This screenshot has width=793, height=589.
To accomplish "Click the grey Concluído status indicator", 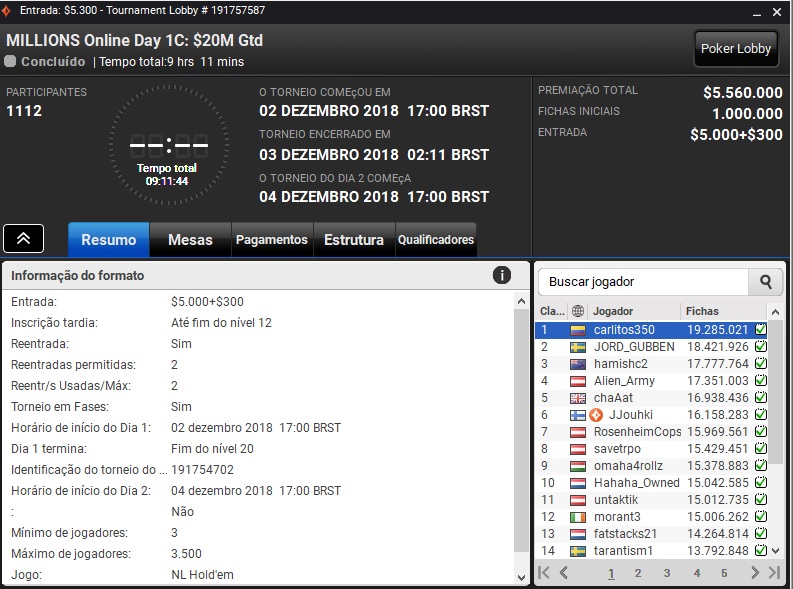I will tap(10, 62).
